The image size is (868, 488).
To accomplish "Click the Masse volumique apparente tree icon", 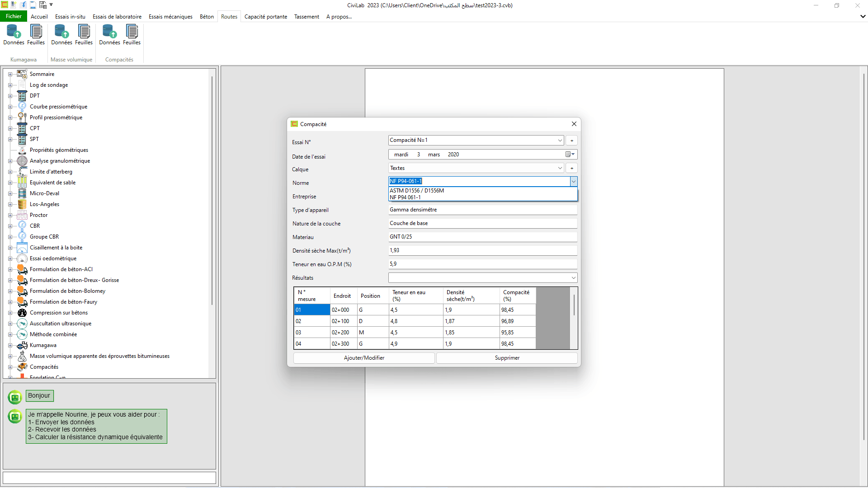I will click(22, 356).
